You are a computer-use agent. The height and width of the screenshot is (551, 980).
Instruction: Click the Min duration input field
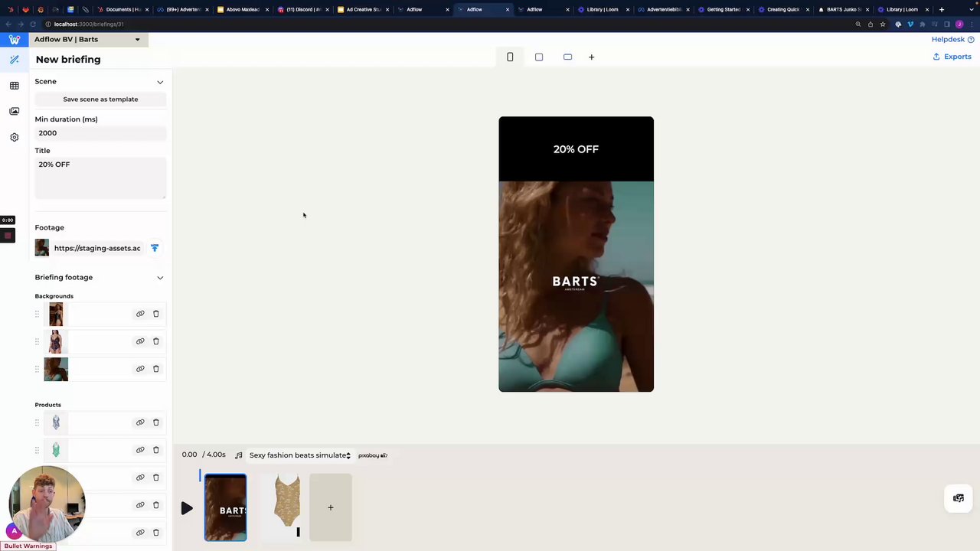point(100,133)
